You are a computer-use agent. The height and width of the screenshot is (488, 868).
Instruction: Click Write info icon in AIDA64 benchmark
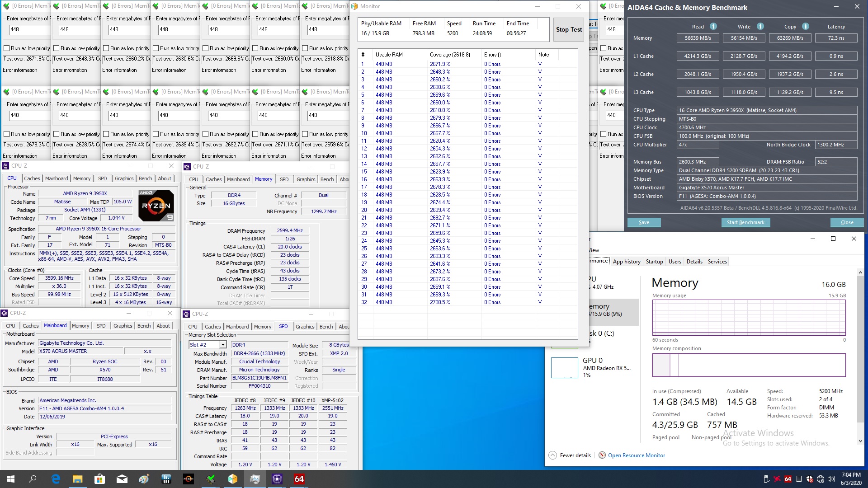coord(760,26)
